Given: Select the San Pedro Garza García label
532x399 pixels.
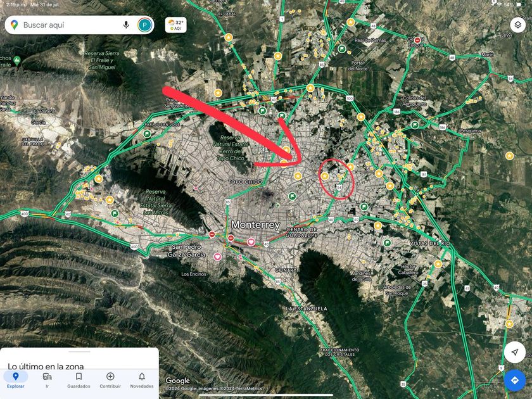Looking at the screenshot, I should (187, 250).
